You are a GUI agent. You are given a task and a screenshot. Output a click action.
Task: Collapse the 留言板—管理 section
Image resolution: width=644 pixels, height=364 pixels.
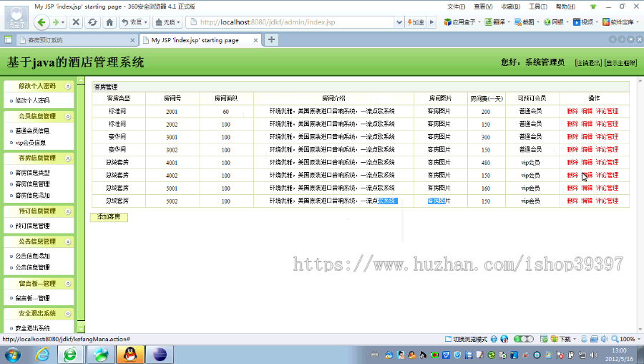tap(68, 284)
